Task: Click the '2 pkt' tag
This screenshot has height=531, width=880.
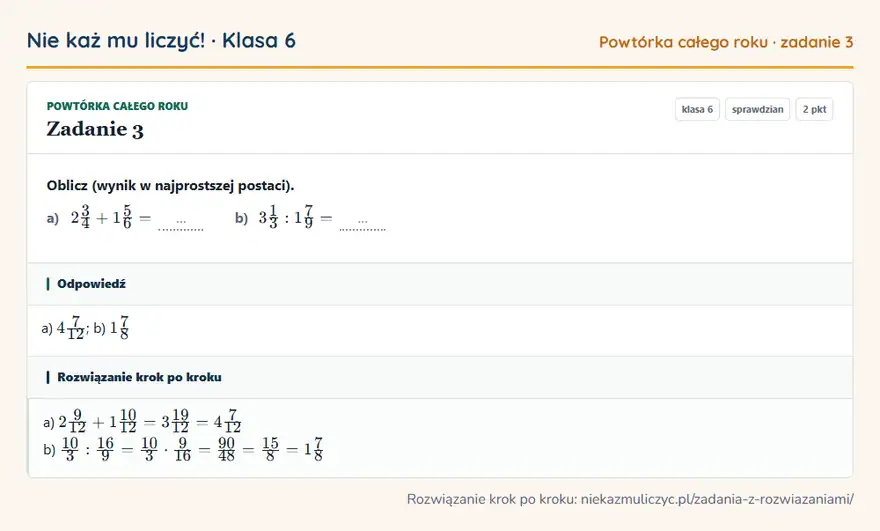Action: coord(814,109)
